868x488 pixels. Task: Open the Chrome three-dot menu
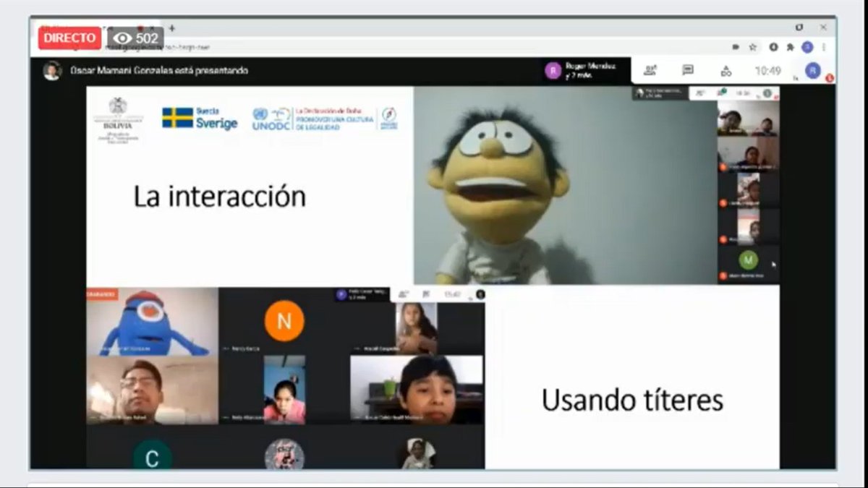[x=824, y=47]
